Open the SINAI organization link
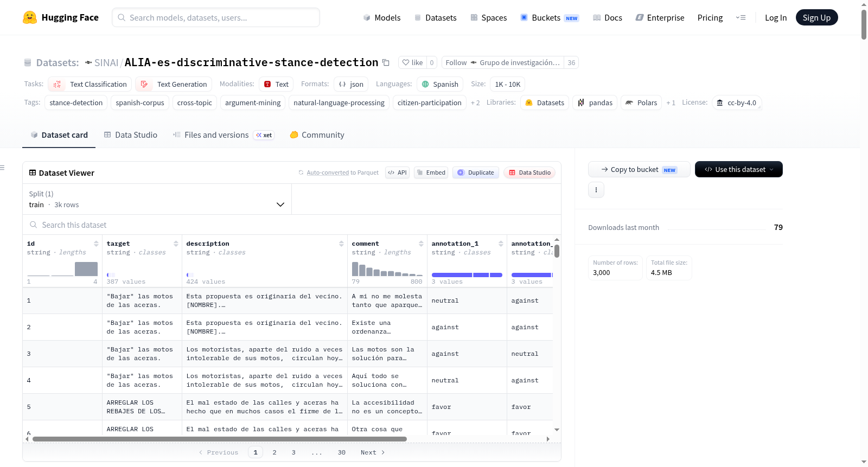Viewport: 868px width, 467px height. coord(106,62)
